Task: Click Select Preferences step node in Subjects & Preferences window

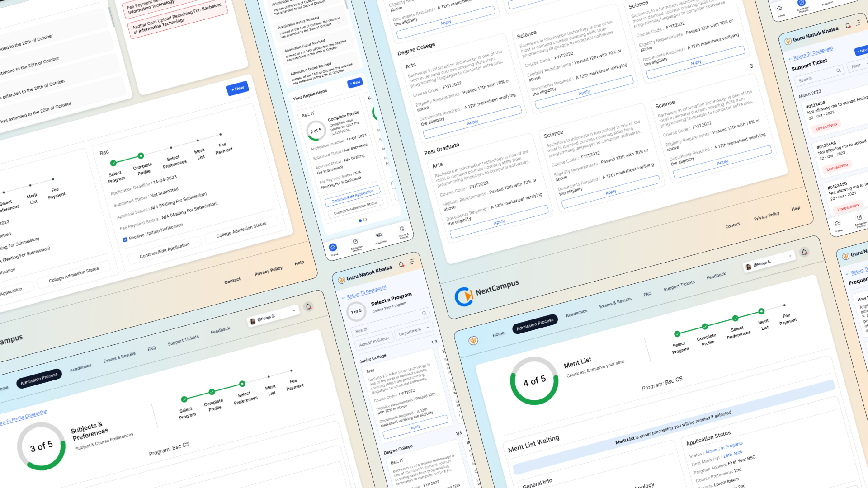Action: point(242,384)
